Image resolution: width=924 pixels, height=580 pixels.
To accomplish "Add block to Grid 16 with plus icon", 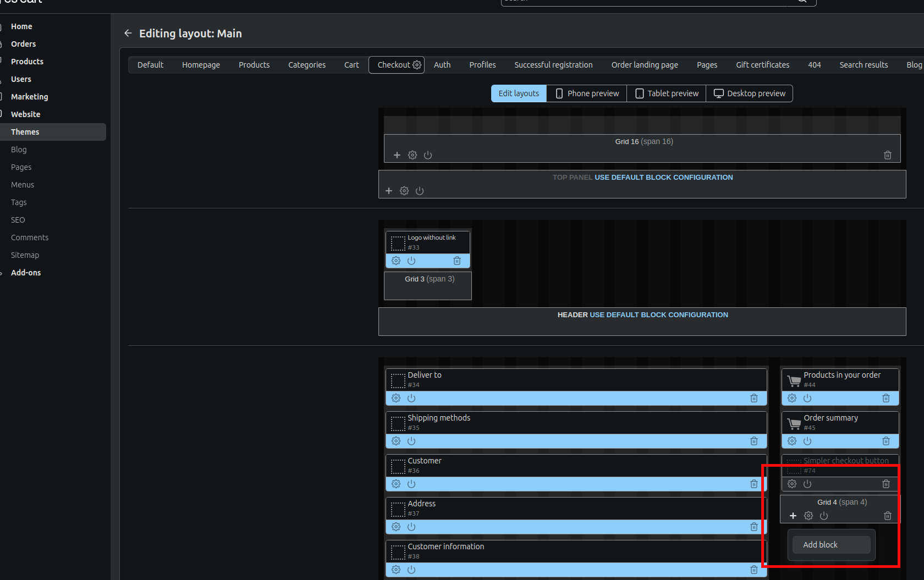I will click(397, 155).
